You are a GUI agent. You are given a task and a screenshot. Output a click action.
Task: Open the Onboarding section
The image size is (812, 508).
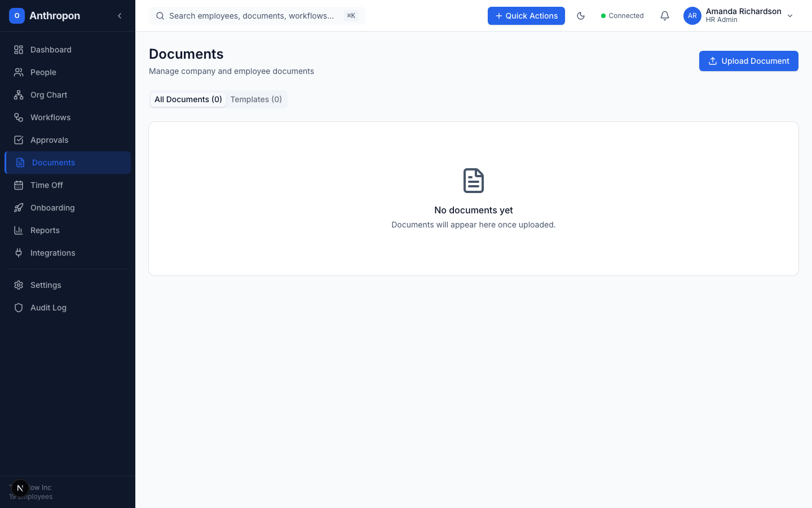point(52,208)
